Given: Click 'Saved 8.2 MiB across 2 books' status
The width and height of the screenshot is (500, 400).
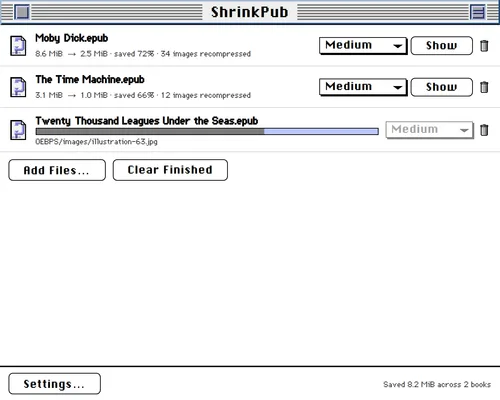Looking at the screenshot, I should click(437, 384).
